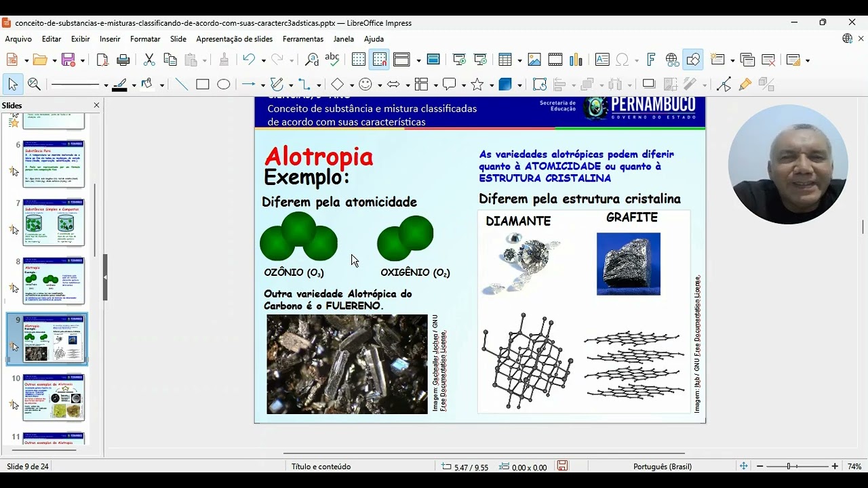Expand the Slide Layout dropdown arrow

click(807, 60)
